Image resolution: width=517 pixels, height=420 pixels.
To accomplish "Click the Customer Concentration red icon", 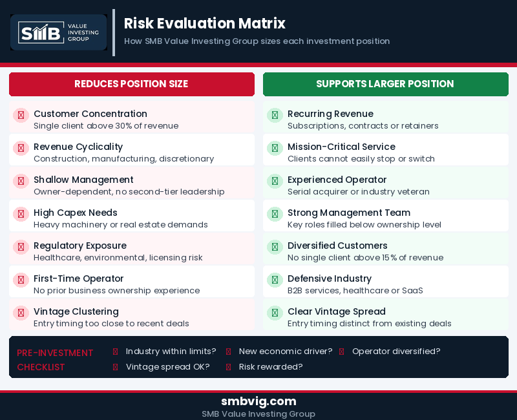I will [21, 115].
